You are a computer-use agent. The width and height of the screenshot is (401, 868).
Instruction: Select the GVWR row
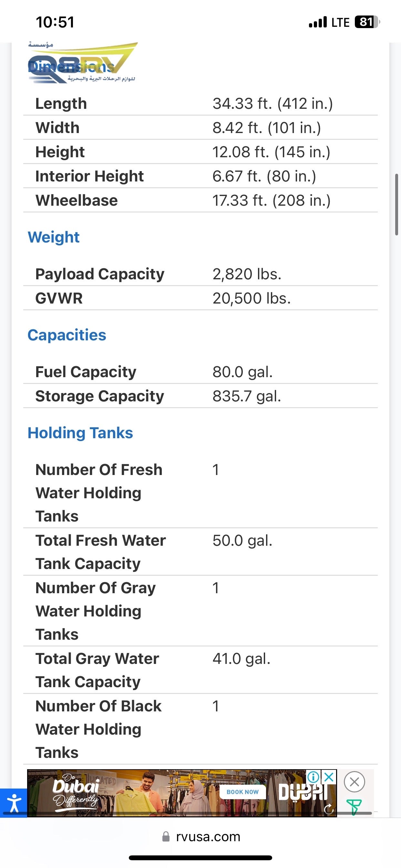[200, 298]
